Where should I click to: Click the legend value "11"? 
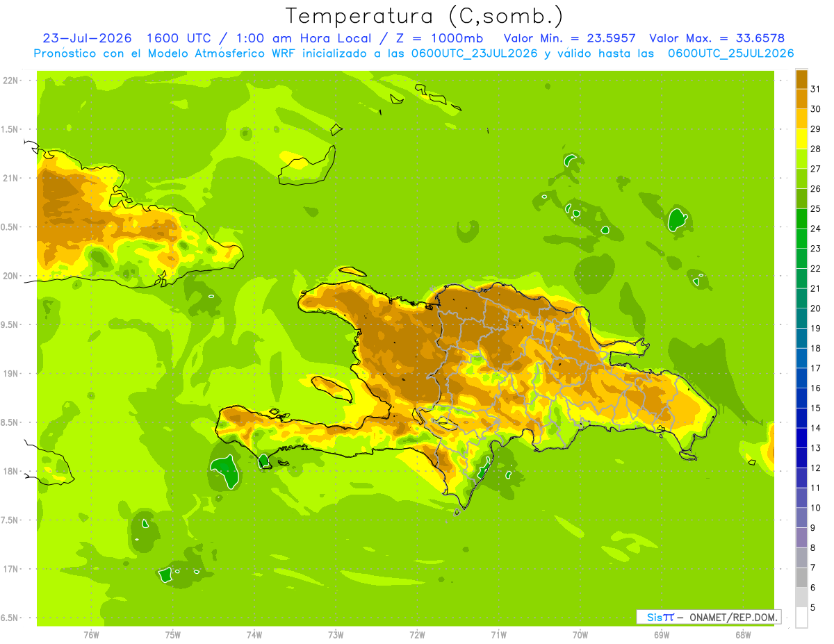tap(816, 488)
